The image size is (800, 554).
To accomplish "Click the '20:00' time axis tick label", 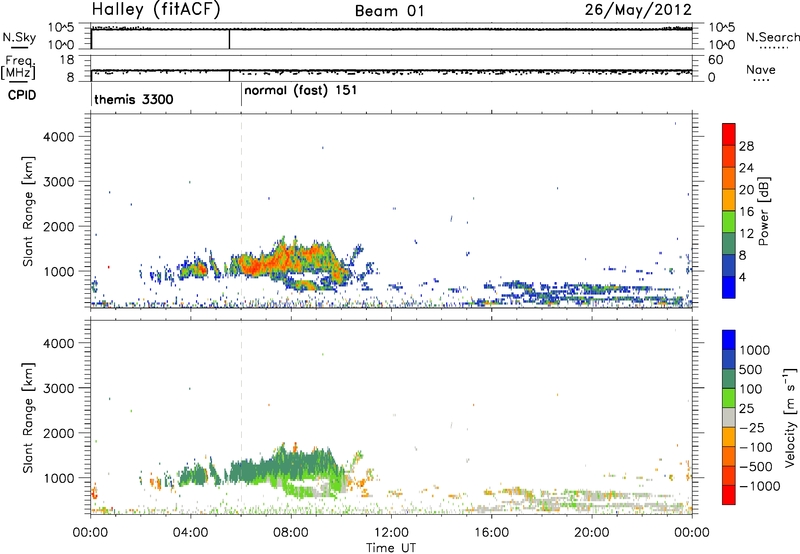I will (591, 533).
